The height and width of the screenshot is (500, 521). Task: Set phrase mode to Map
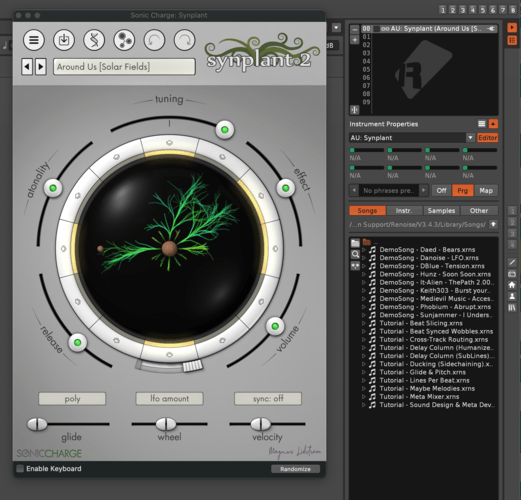[x=486, y=191]
